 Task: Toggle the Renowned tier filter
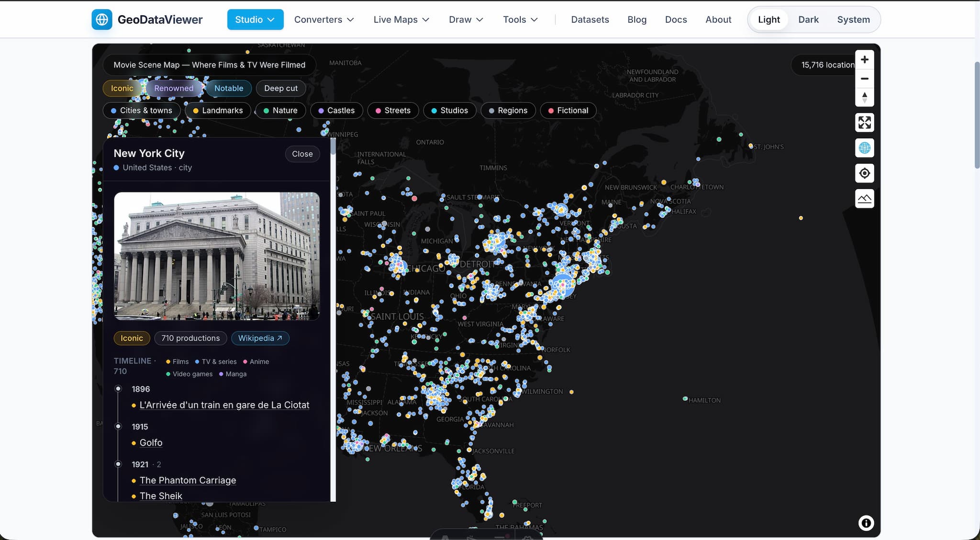click(174, 88)
